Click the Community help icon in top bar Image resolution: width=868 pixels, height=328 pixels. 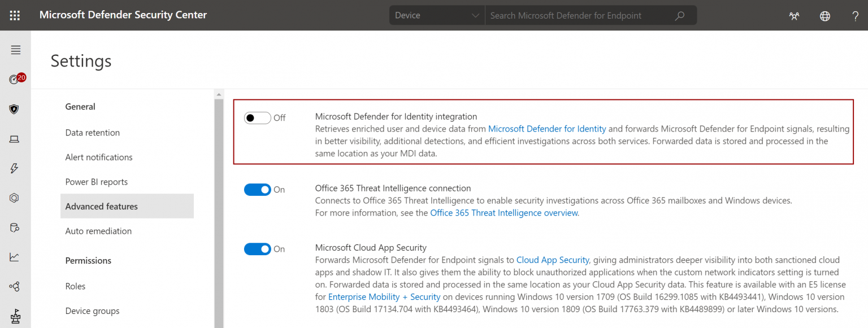pyautogui.click(x=794, y=15)
